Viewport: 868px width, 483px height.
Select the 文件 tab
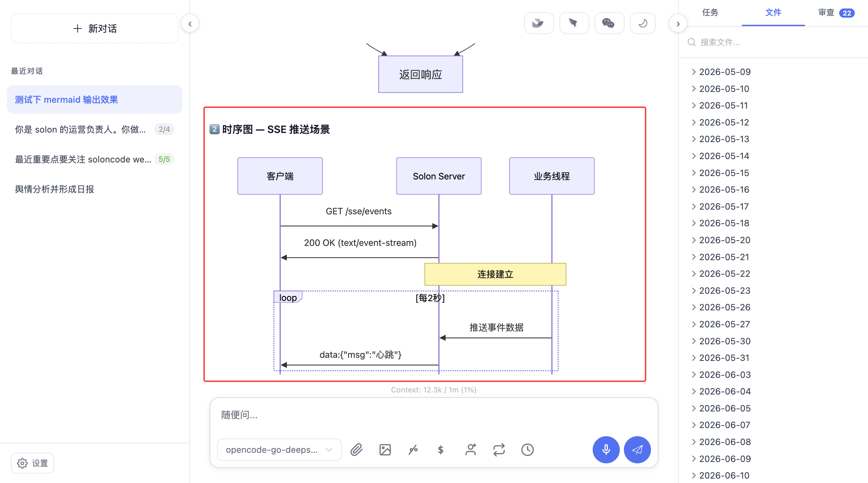point(773,13)
